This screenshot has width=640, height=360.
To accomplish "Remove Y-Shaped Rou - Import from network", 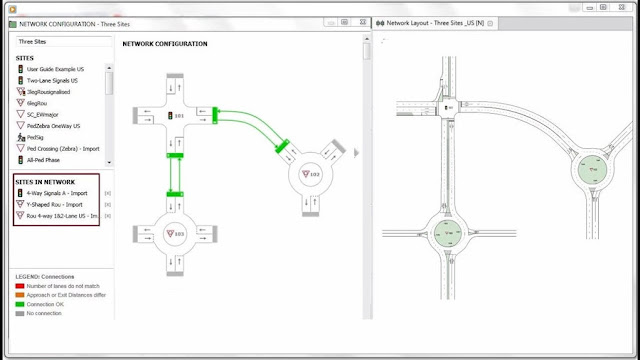I will [x=108, y=204].
